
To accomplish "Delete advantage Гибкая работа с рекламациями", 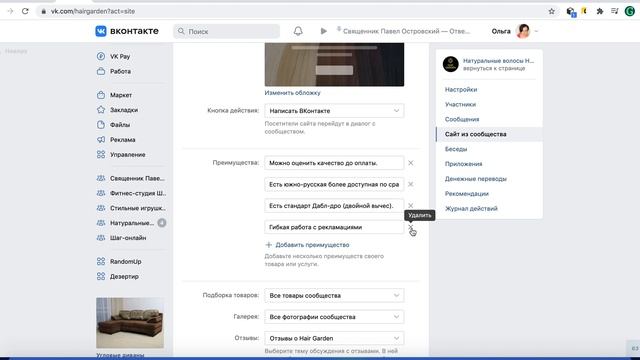I will point(411,227).
